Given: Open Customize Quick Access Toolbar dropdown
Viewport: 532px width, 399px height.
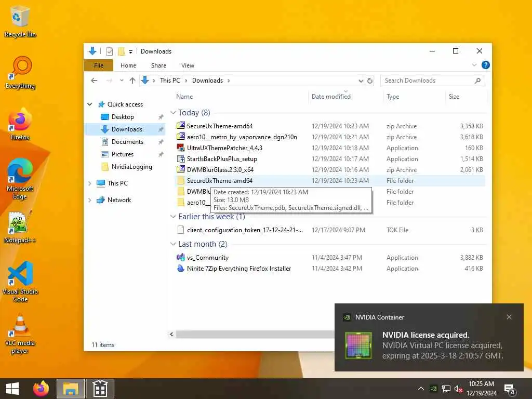Looking at the screenshot, I should (130, 51).
